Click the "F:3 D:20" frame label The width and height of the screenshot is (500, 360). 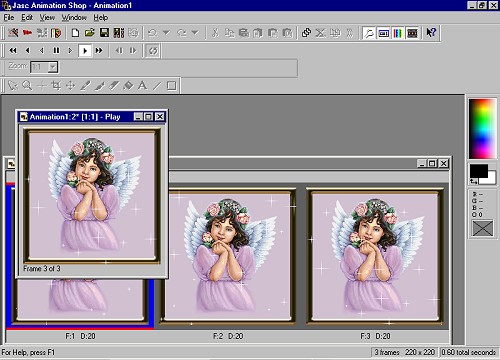point(375,336)
